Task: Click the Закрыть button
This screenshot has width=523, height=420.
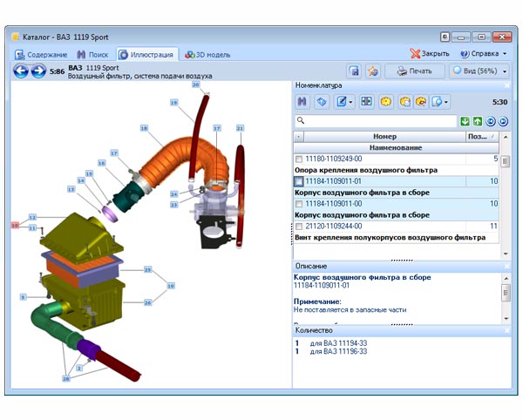Action: point(430,54)
